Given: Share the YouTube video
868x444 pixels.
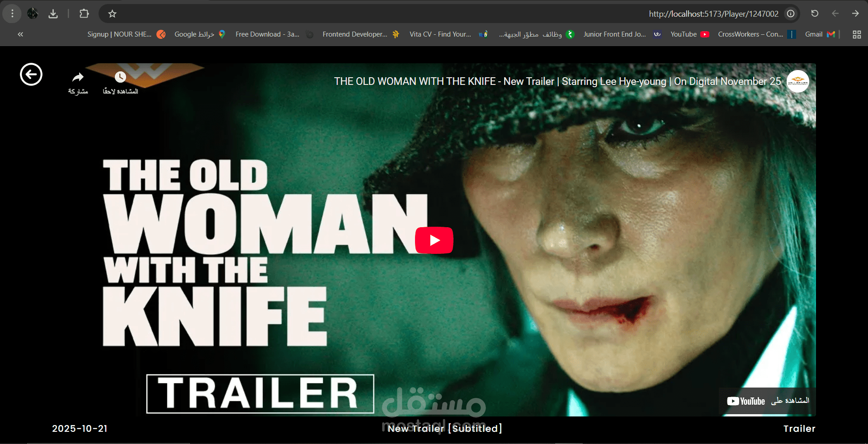Looking at the screenshot, I should pyautogui.click(x=78, y=84).
